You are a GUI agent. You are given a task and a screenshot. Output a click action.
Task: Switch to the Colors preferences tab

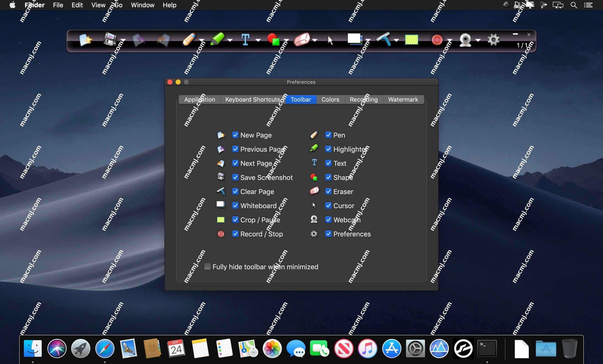[331, 99]
